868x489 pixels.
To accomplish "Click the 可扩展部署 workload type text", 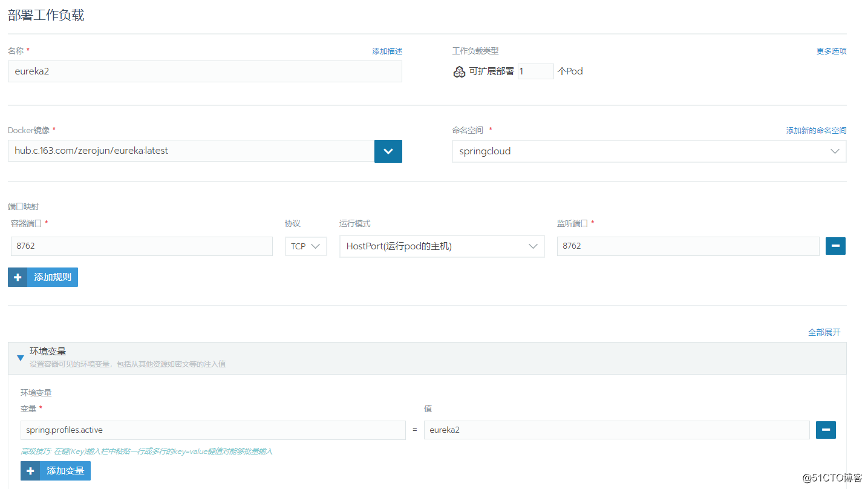I will [x=492, y=71].
